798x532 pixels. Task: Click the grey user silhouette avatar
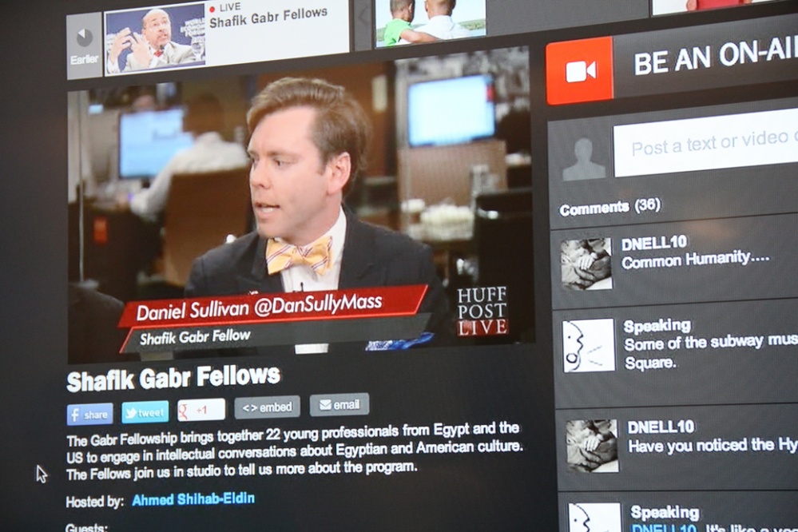(x=584, y=157)
